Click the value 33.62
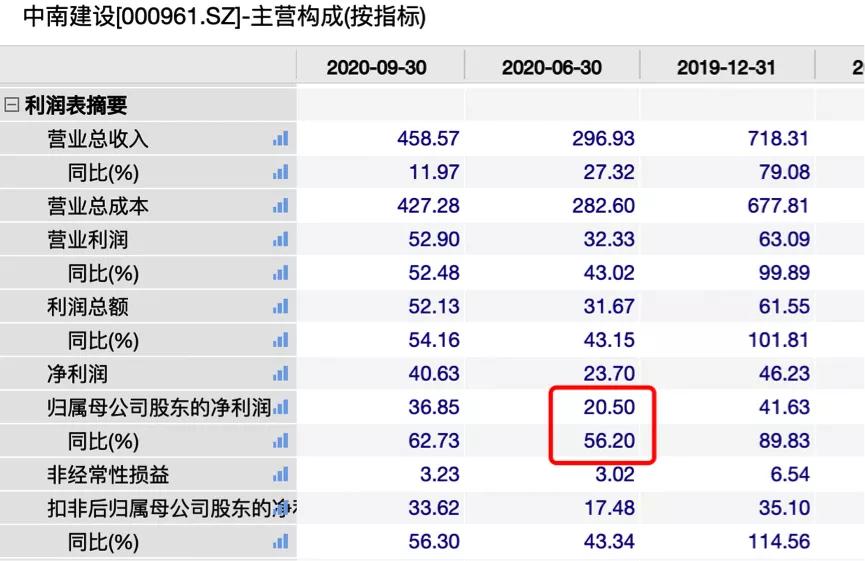 coord(434,508)
